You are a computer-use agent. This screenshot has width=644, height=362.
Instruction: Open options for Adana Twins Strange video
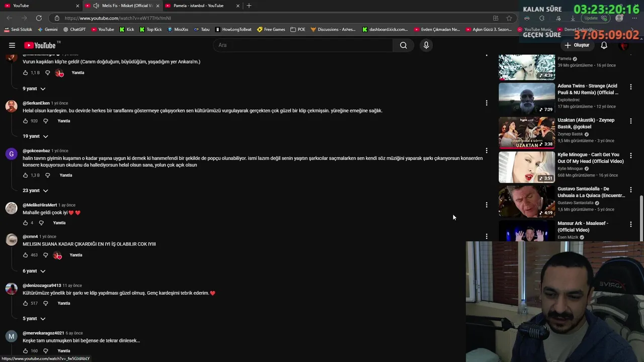point(631,87)
